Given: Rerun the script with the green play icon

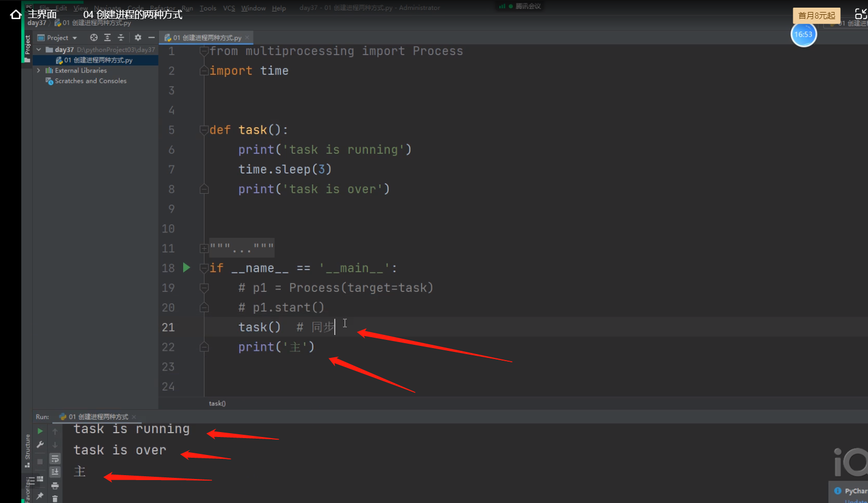Looking at the screenshot, I should click(40, 431).
